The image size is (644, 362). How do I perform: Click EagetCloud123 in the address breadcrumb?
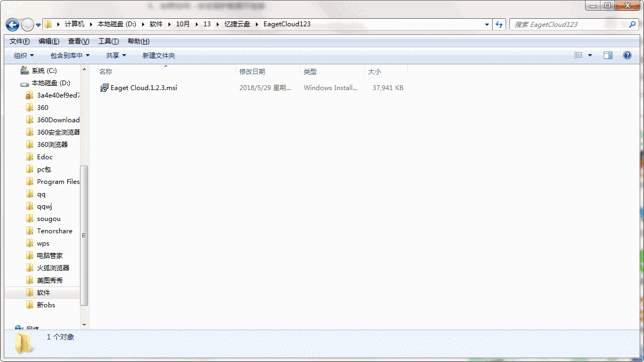pos(287,24)
